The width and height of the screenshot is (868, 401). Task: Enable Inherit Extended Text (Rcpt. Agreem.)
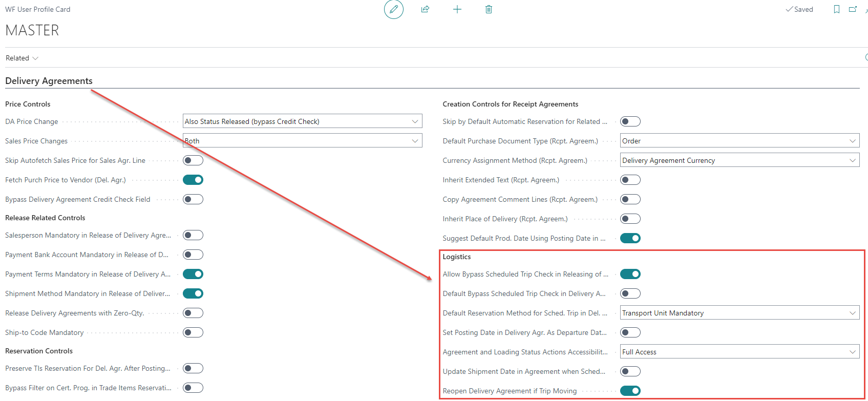(x=630, y=180)
